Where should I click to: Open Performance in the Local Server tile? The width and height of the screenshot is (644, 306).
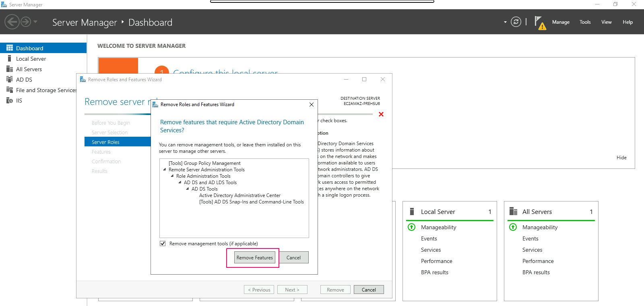coord(437,261)
